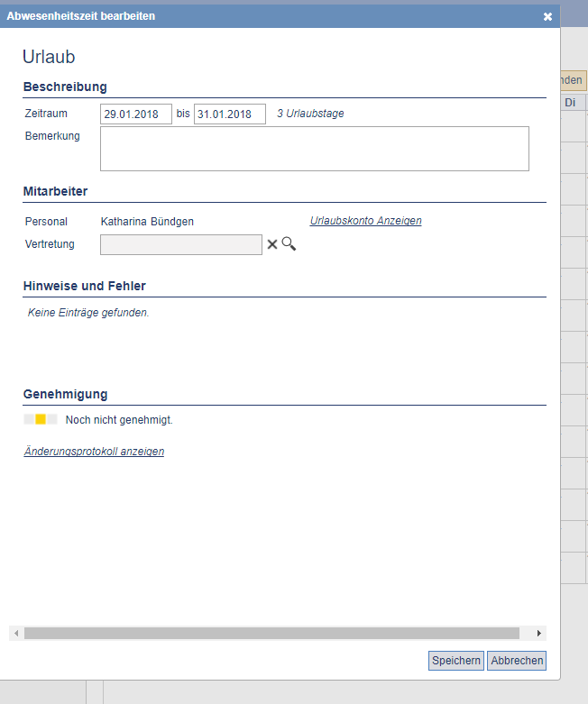Click into the Bemerkung text area
This screenshot has height=704, width=588.
(315, 149)
